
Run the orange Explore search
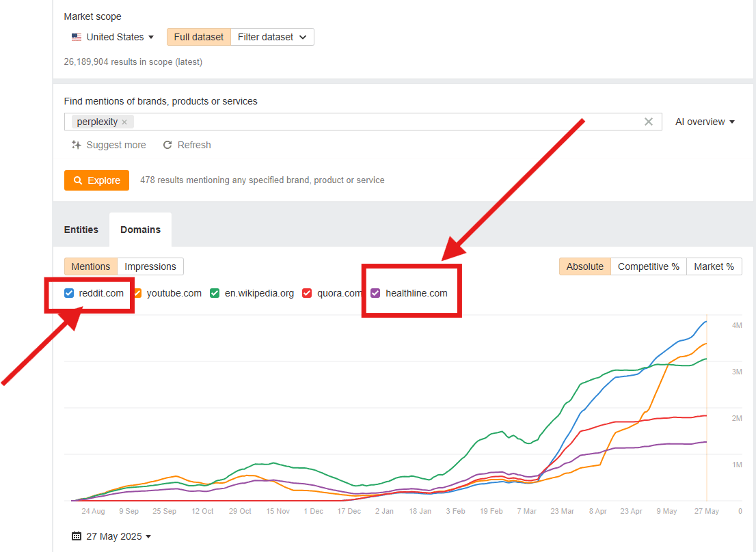click(96, 180)
